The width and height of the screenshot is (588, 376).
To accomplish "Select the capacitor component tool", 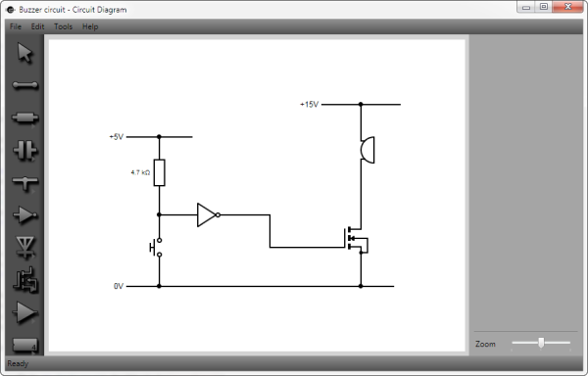I will pos(25,150).
